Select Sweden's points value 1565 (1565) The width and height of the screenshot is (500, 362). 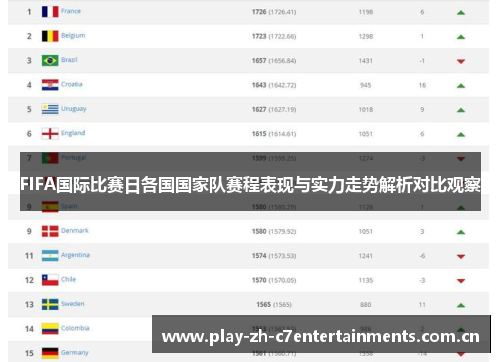click(274, 305)
